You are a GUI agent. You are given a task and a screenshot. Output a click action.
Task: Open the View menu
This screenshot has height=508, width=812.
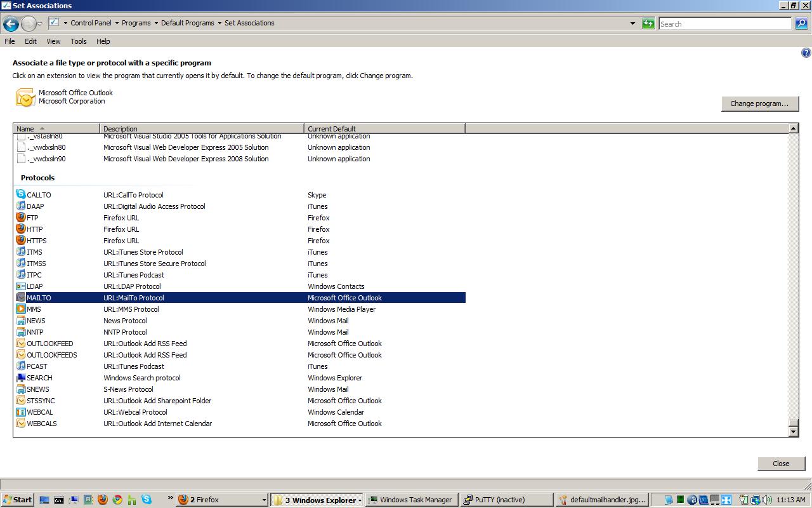(x=53, y=41)
